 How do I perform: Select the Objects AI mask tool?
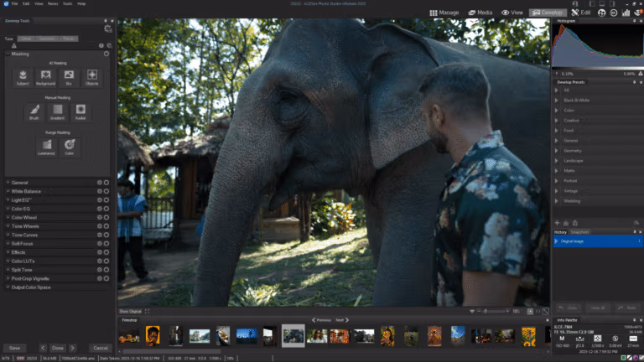(x=92, y=77)
